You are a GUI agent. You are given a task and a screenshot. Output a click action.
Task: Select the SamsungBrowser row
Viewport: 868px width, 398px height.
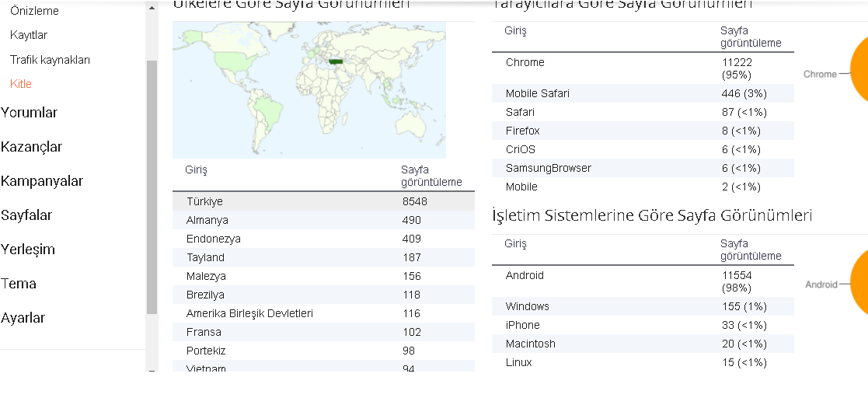point(643,168)
